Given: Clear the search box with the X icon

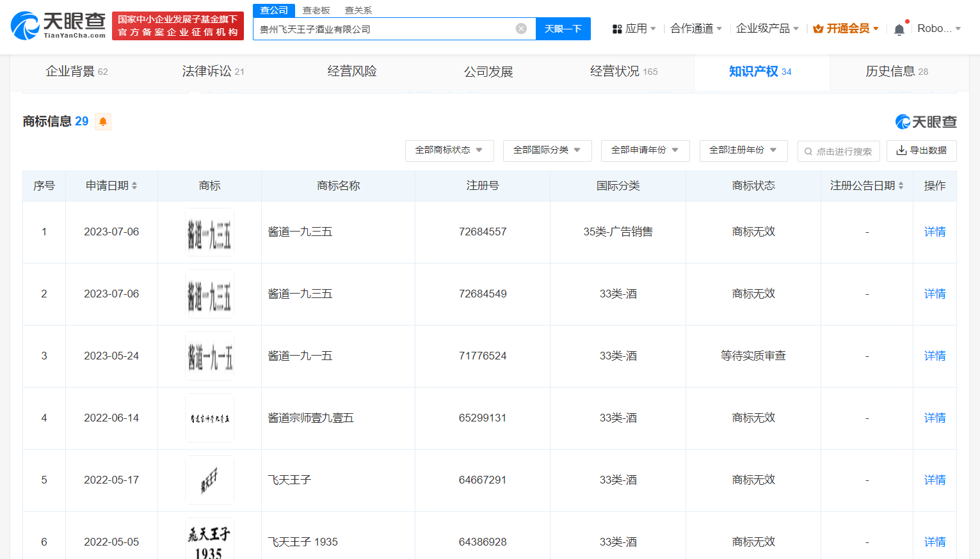Looking at the screenshot, I should tap(520, 28).
